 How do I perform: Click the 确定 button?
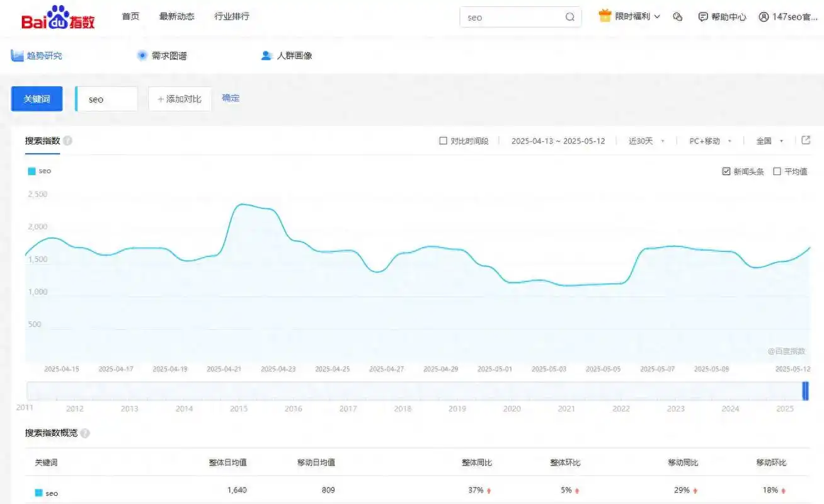230,98
